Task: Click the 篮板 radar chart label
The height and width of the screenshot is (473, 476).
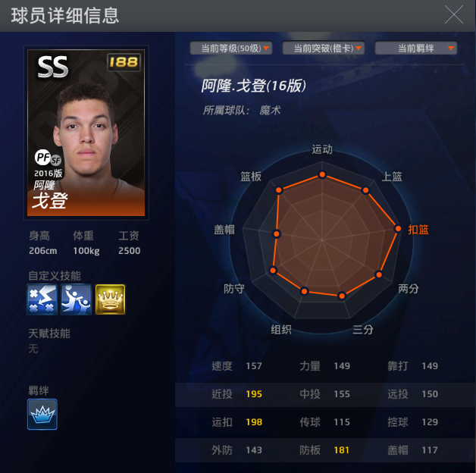Action: click(251, 176)
